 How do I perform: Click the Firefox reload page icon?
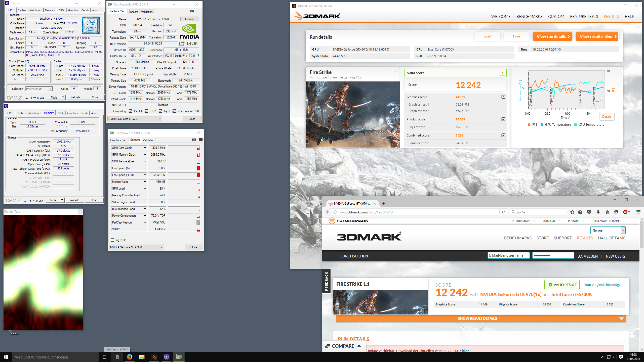(503, 212)
